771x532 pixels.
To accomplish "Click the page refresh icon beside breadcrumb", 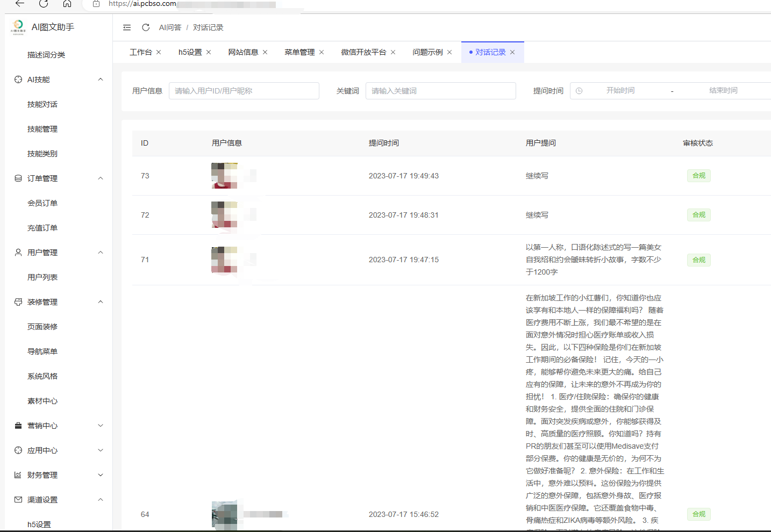I will pos(146,27).
